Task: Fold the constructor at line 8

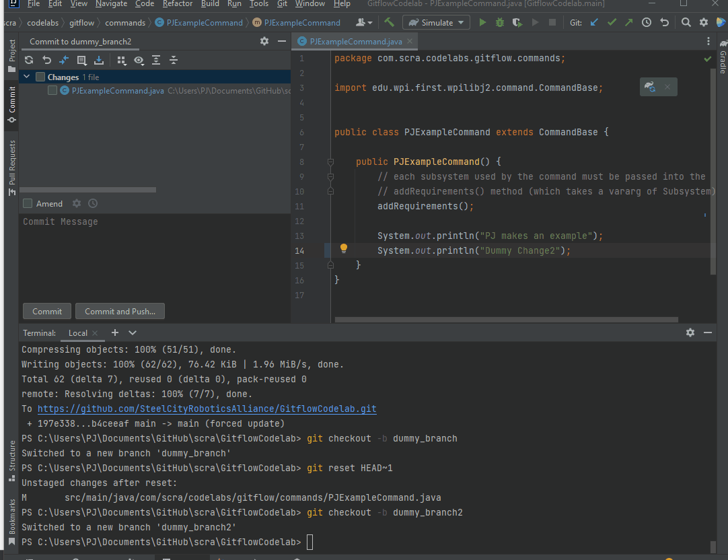Action: pos(330,162)
